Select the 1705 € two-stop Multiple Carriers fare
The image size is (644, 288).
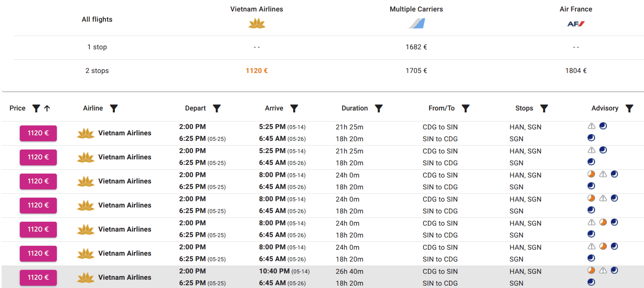[x=416, y=71]
